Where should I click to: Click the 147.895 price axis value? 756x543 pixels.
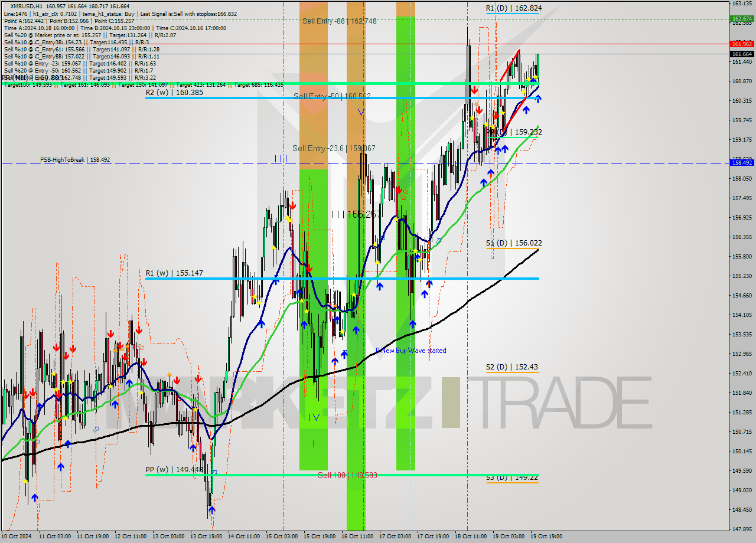click(742, 529)
